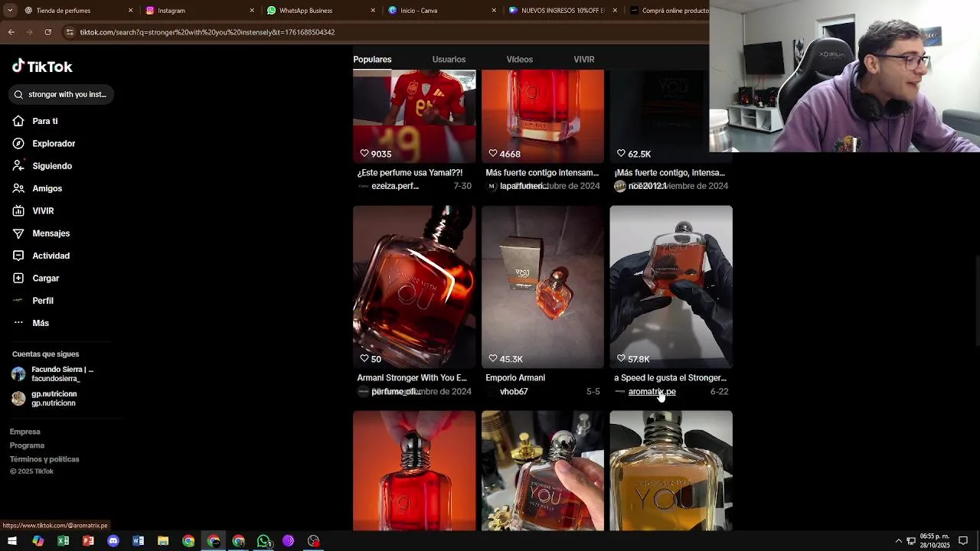Open the browser tab search dropdown
The height and width of the screenshot is (551, 980).
click(9, 11)
